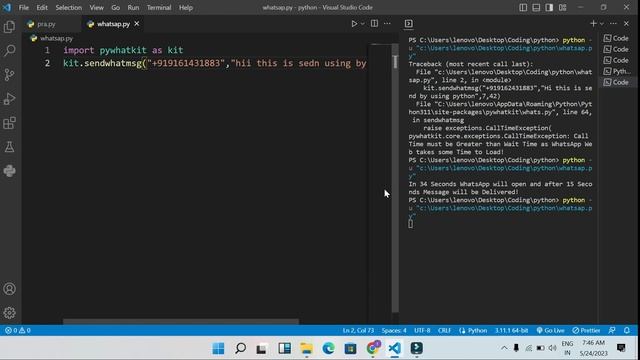Expand the new terminal launch profile dropdown

point(602,24)
